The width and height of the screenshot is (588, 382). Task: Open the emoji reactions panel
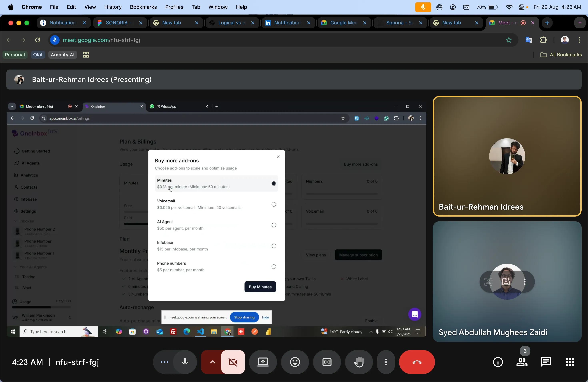pos(295,362)
